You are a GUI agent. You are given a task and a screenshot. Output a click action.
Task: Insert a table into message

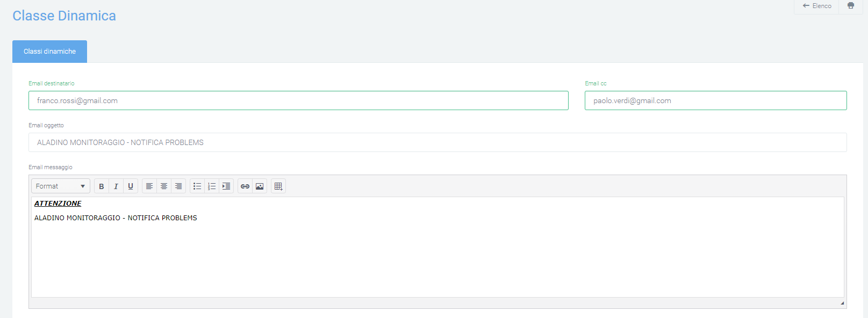tap(278, 186)
